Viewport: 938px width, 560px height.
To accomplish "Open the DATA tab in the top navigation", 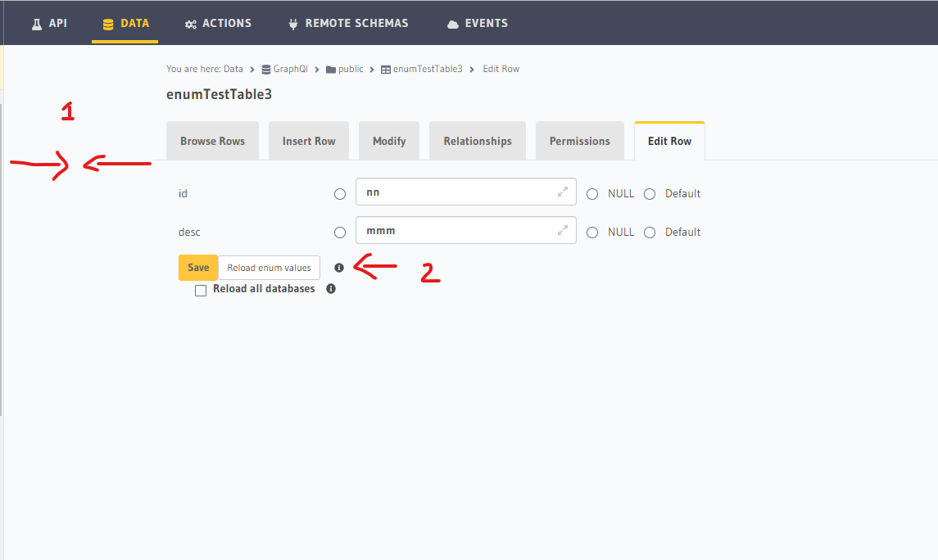I will (x=125, y=23).
